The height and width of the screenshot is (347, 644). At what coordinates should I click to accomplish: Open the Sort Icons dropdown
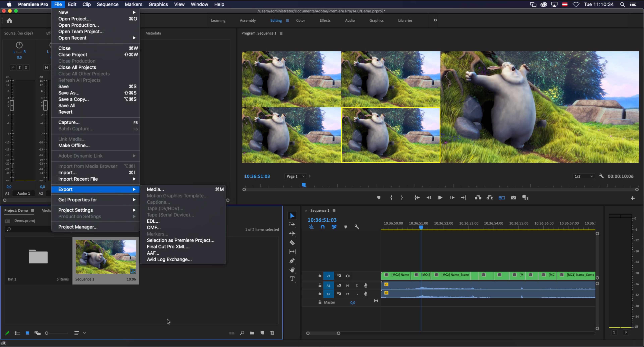[x=79, y=333]
